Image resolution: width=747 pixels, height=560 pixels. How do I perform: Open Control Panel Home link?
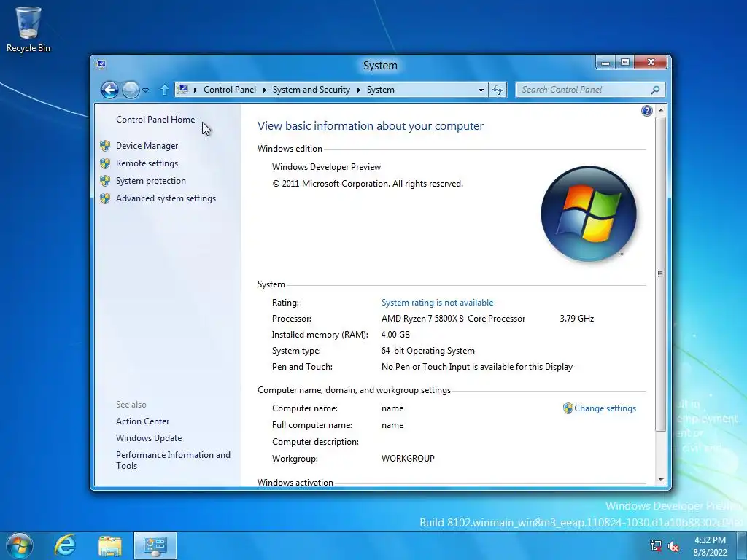(x=155, y=120)
